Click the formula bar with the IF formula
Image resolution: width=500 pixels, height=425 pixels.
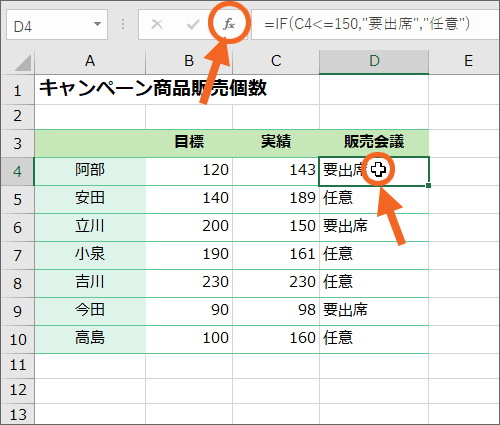click(375, 25)
